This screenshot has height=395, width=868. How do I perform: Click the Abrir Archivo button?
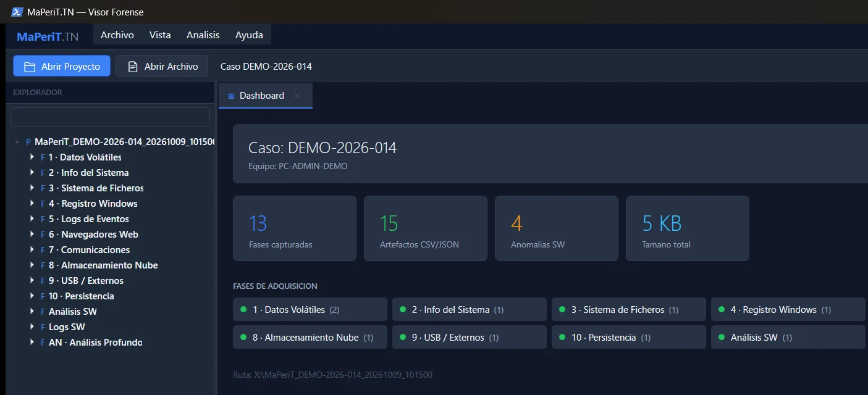162,66
